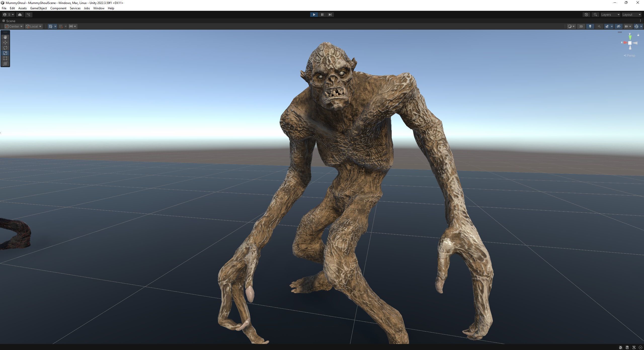The image size is (644, 350).
Task: Open the Help menu
Action: [x=111, y=8]
